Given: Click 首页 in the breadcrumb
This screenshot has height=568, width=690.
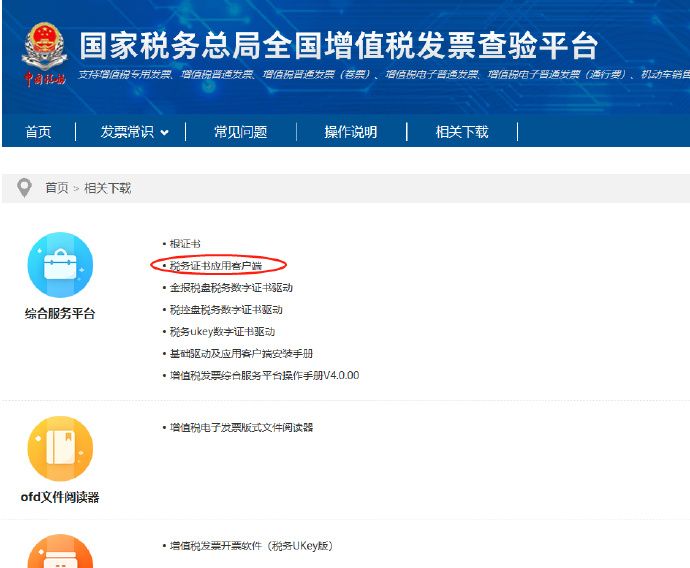Looking at the screenshot, I should [57, 188].
